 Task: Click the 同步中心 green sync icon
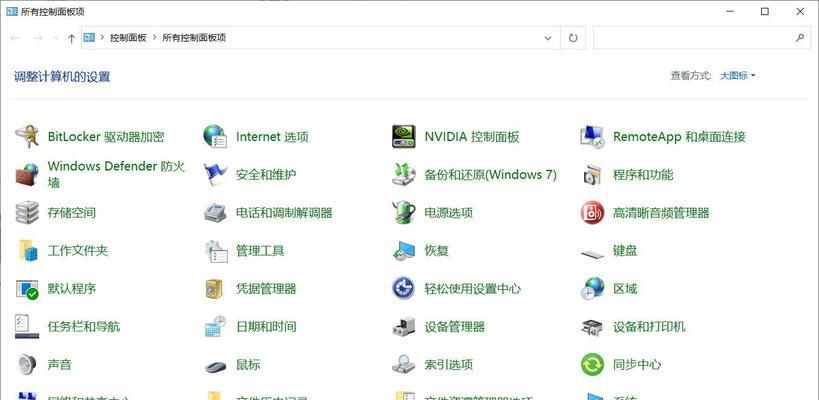(x=592, y=364)
